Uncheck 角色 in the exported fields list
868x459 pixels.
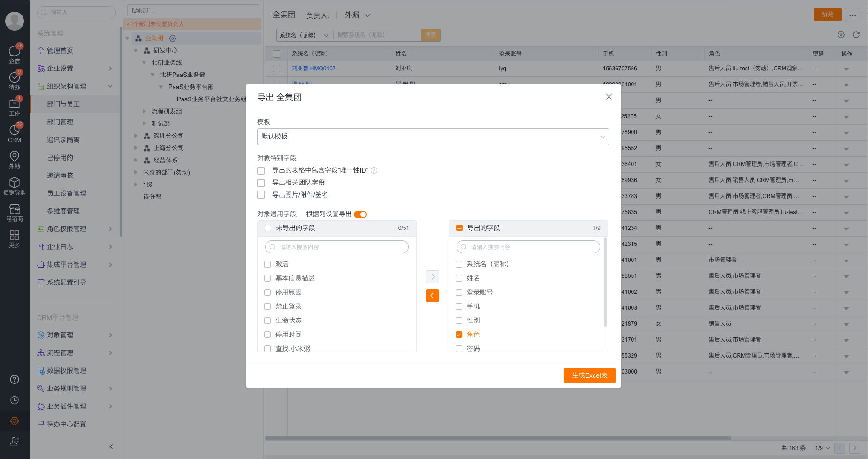pos(459,334)
